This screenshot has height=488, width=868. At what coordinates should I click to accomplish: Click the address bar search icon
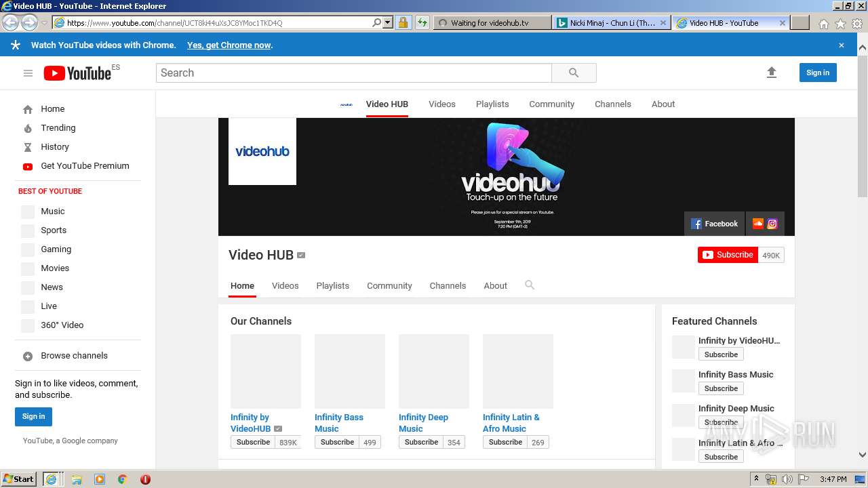(377, 22)
